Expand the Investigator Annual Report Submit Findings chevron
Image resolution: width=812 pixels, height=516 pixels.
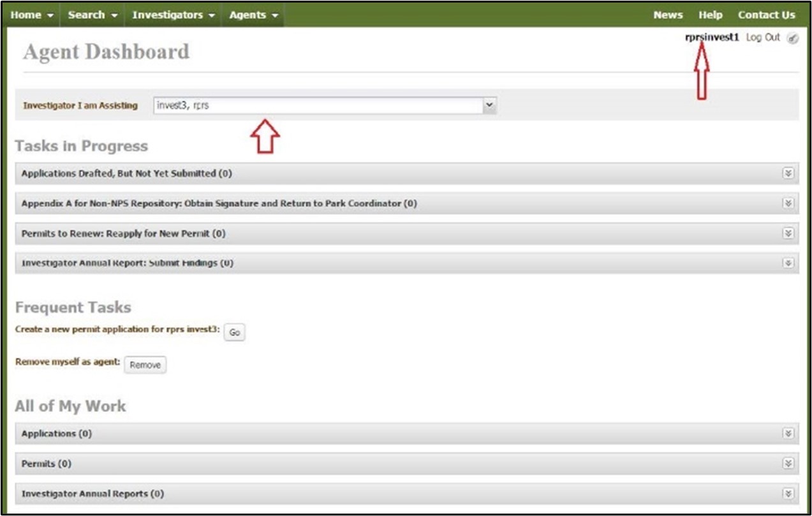tap(788, 262)
